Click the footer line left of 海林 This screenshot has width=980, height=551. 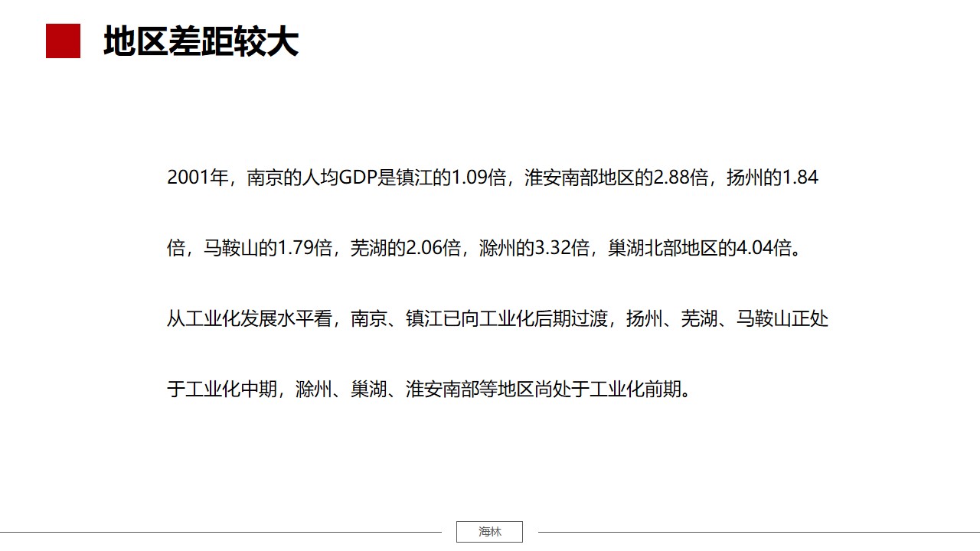(x=220, y=532)
